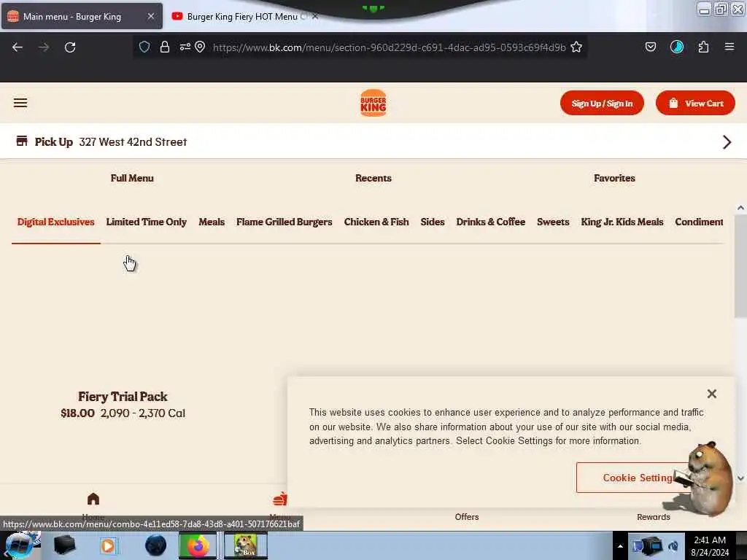Go forward with the browser forward arrow
This screenshot has width=747, height=560.
44,47
